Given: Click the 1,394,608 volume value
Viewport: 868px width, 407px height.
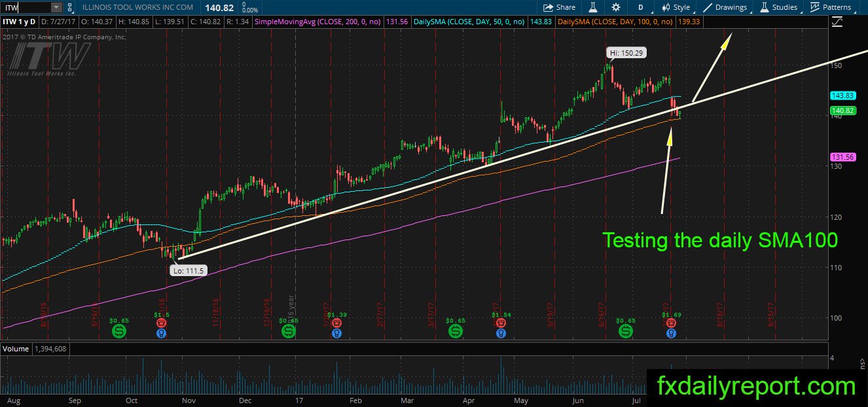Looking at the screenshot, I should tap(50, 349).
